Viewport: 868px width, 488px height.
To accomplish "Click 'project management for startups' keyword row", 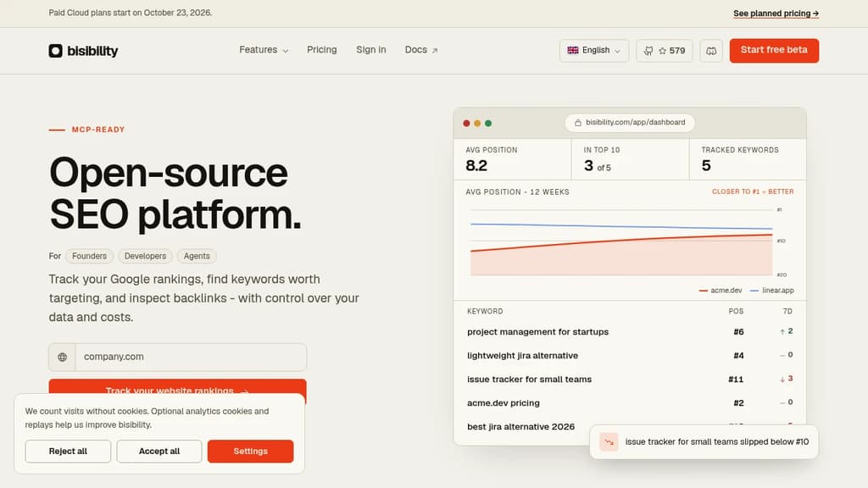I will tap(630, 331).
